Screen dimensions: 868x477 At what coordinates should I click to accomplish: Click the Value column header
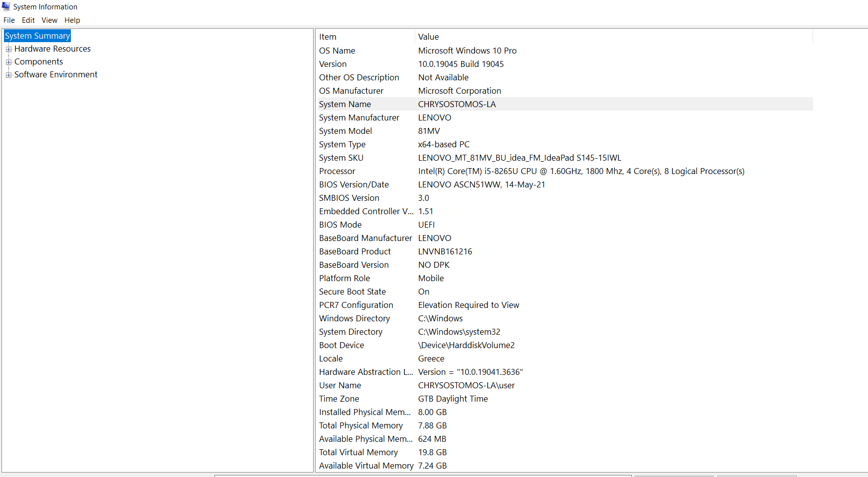point(614,37)
